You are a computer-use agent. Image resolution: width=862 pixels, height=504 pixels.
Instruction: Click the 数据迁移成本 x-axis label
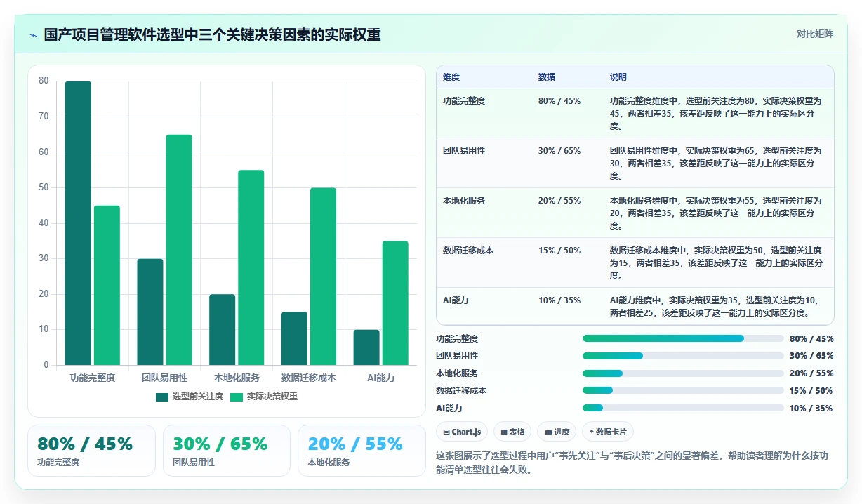point(309,378)
